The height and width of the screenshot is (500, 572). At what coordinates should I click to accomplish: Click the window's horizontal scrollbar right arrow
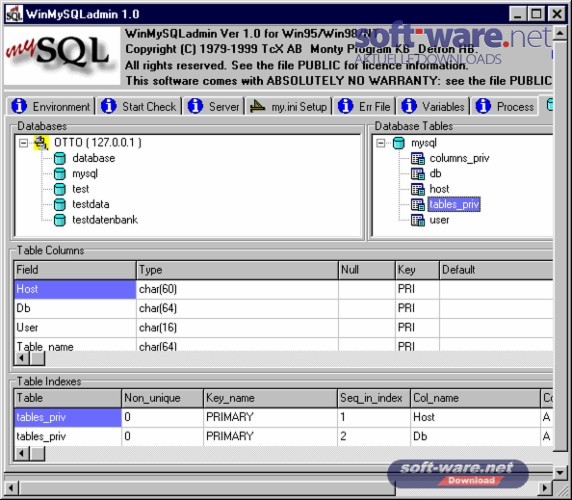[546, 488]
